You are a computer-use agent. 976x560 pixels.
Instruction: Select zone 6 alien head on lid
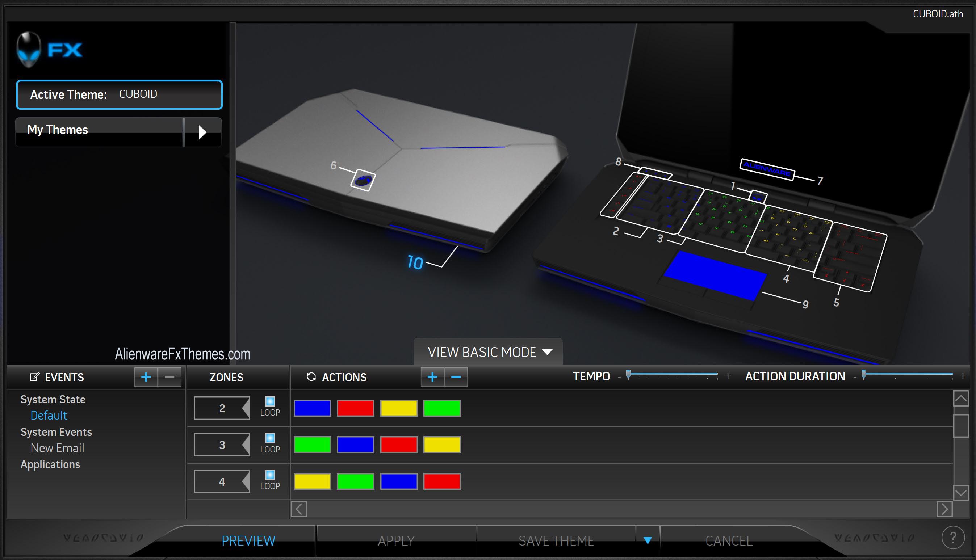pos(363,180)
